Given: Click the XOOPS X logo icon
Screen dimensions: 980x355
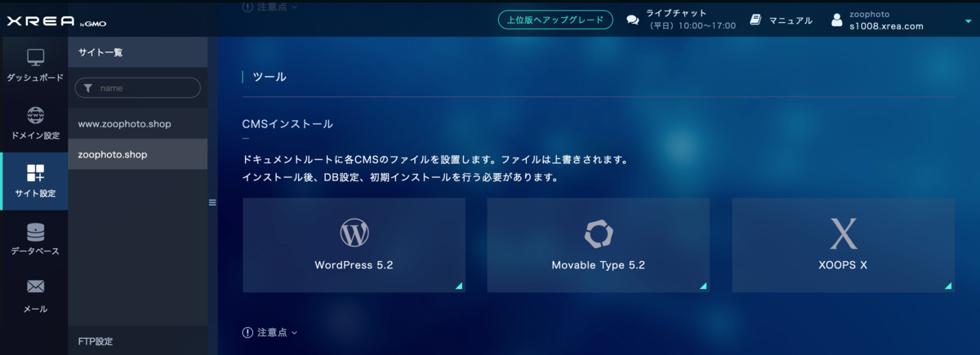Looking at the screenshot, I should pos(843,233).
